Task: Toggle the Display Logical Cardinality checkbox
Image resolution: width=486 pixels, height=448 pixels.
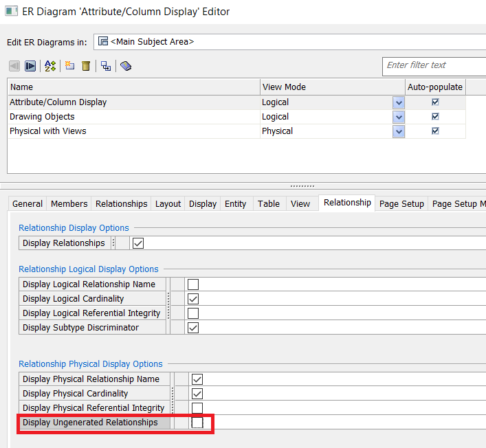Action: [x=193, y=299]
